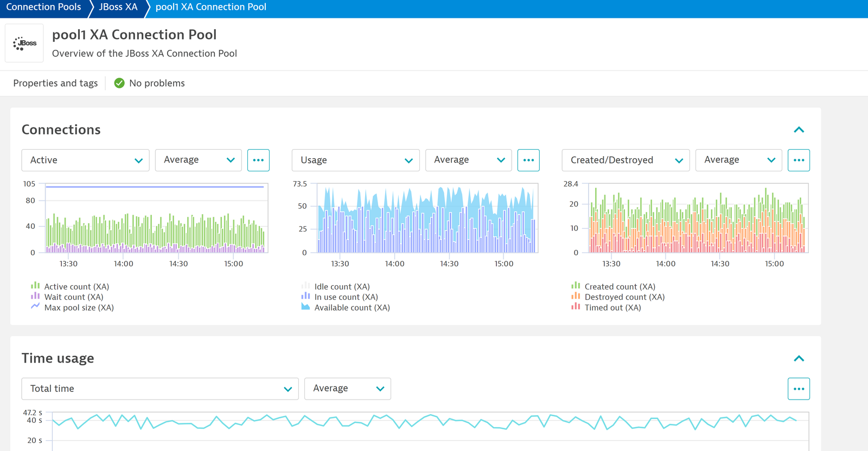Toggle Created count (XA) legend entry
Viewport: 868px width, 451px height.
[x=614, y=286]
